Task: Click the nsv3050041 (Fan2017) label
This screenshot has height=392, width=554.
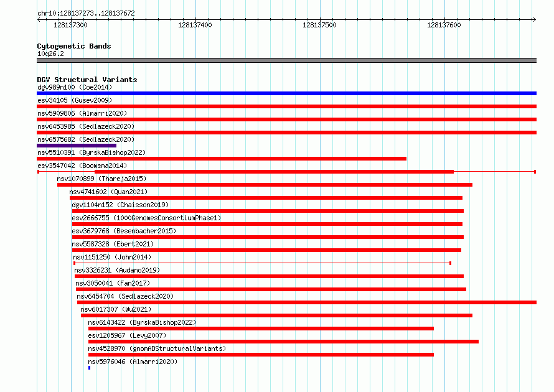Action: (113, 283)
